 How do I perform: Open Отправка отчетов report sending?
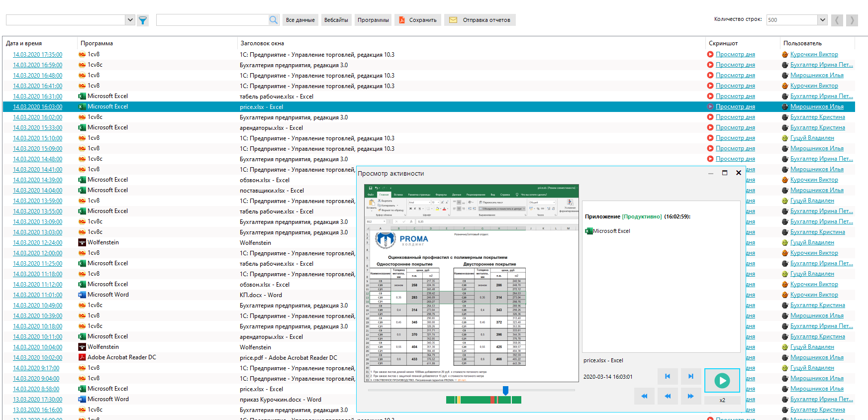pyautogui.click(x=480, y=20)
